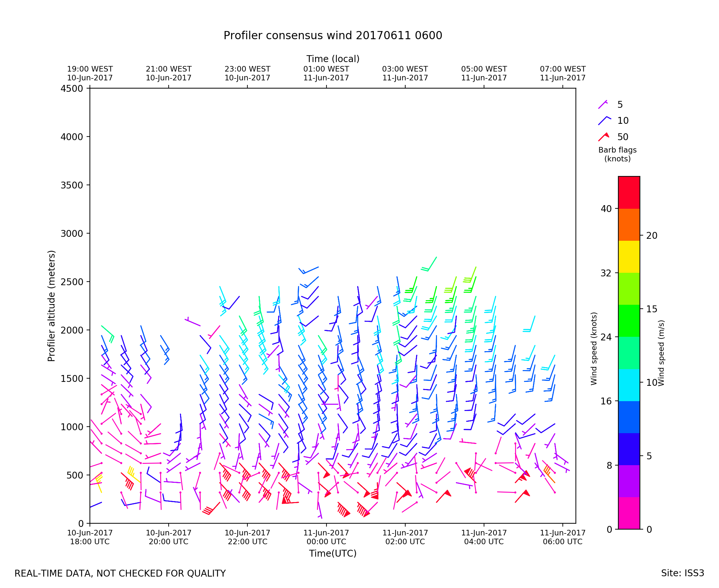Click the red color band above 40 knots
This screenshot has width=719, height=588.
point(629,192)
